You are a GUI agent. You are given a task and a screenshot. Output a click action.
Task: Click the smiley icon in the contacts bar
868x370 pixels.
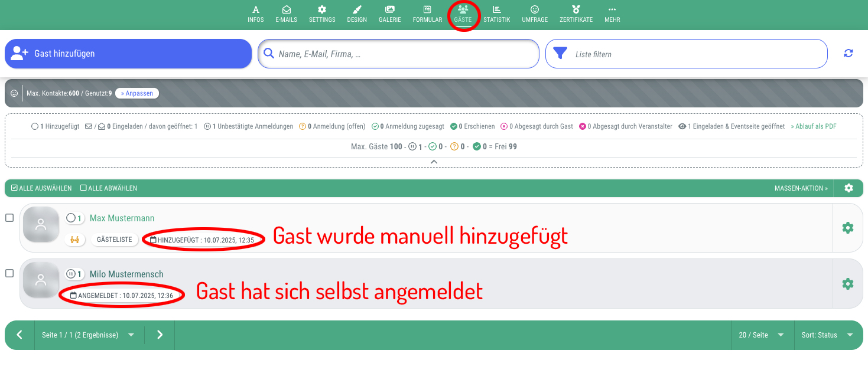point(14,93)
